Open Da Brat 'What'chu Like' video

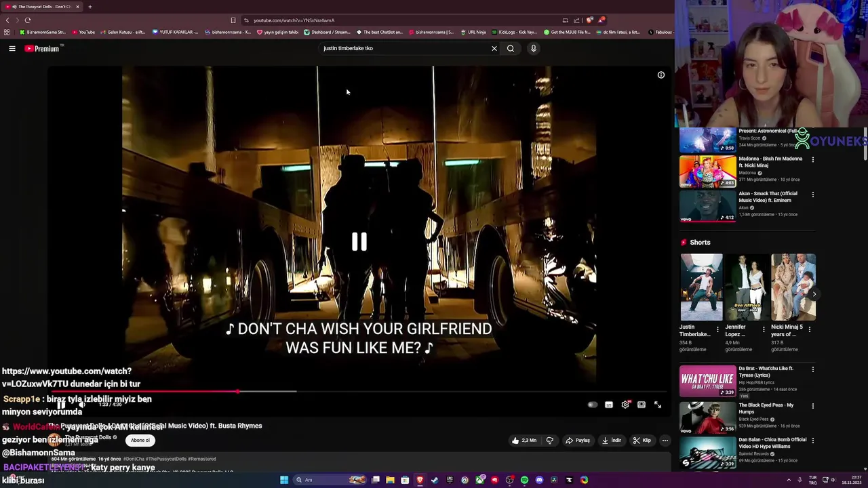708,381
